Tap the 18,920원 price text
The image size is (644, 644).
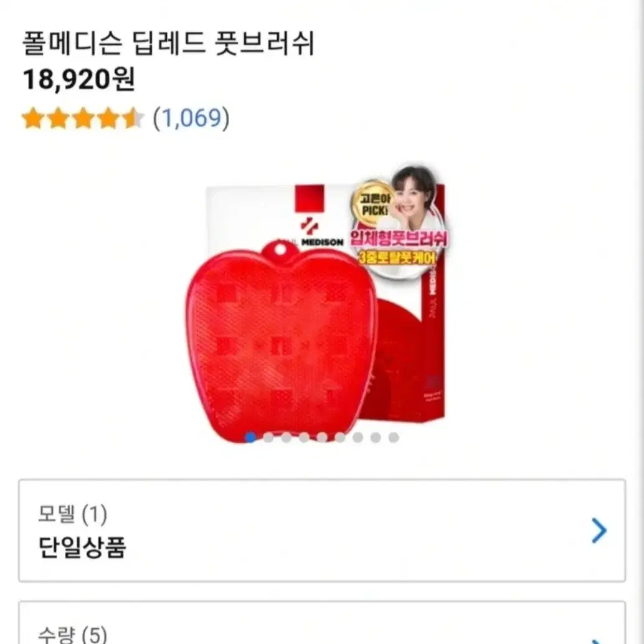point(78,79)
